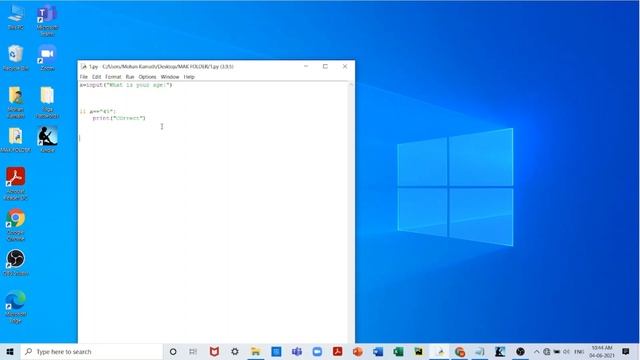640x360 pixels.
Task: Open the Help menu in IDLE editor
Action: coord(189,77)
